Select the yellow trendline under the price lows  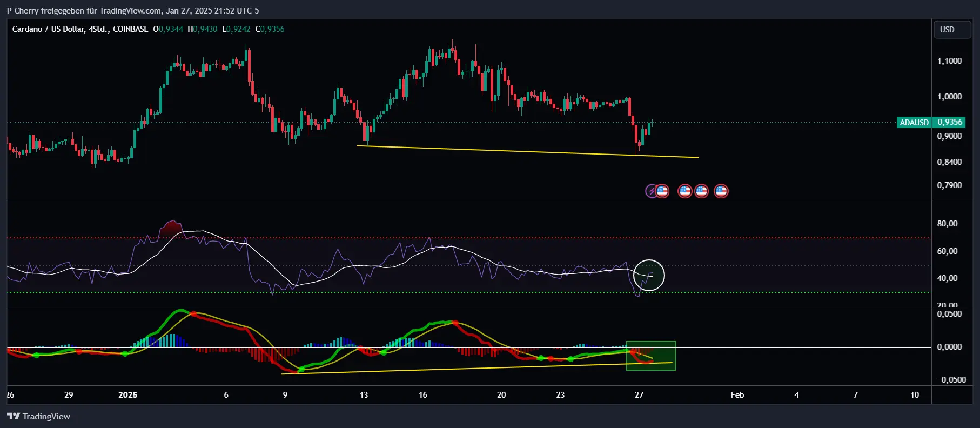coord(528,152)
